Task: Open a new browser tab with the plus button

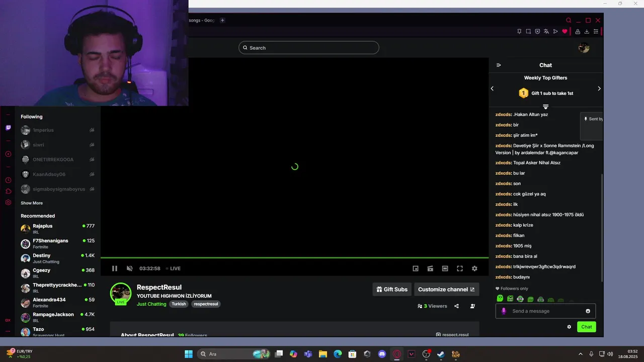Action: coord(222,20)
